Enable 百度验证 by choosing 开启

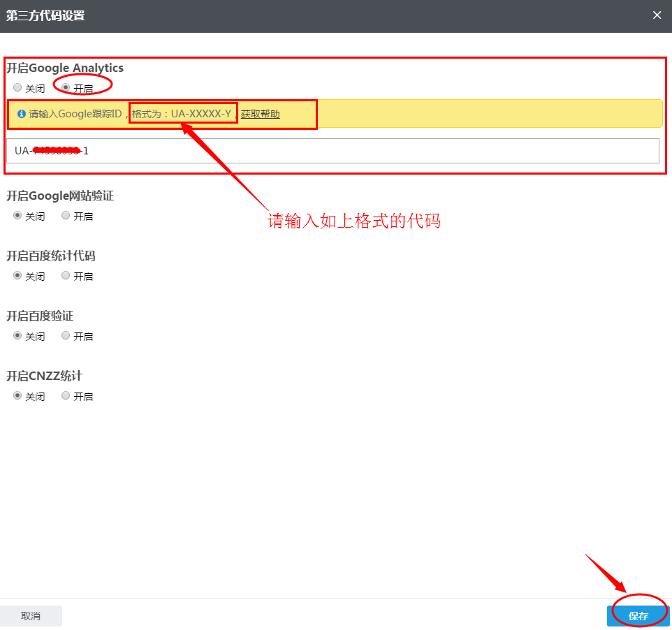coord(66,336)
